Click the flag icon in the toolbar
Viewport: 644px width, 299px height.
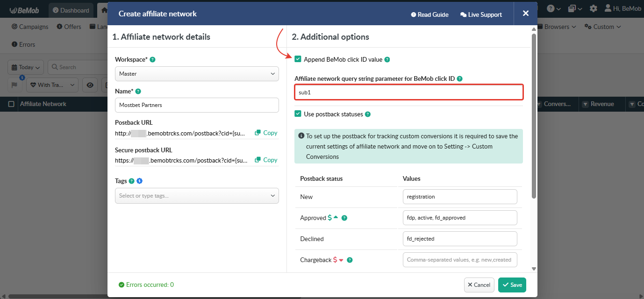point(14,85)
